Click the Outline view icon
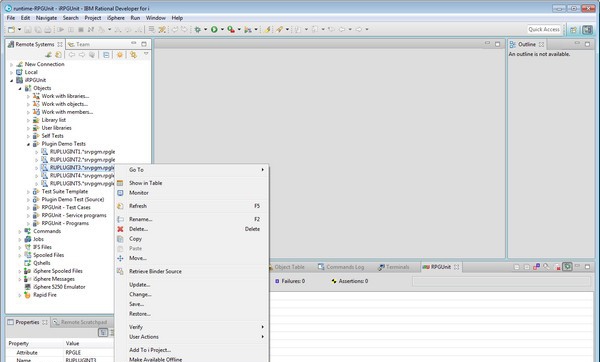This screenshot has width=600, height=362. coord(513,44)
